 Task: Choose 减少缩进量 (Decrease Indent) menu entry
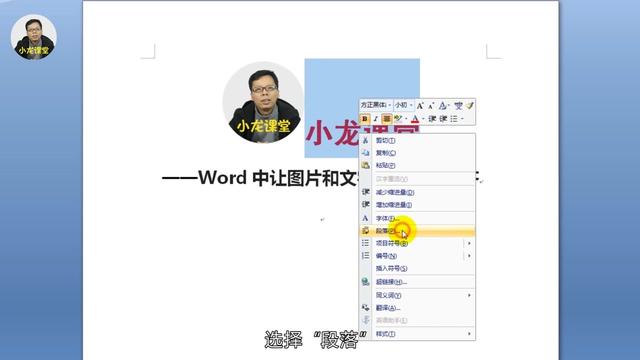417,192
